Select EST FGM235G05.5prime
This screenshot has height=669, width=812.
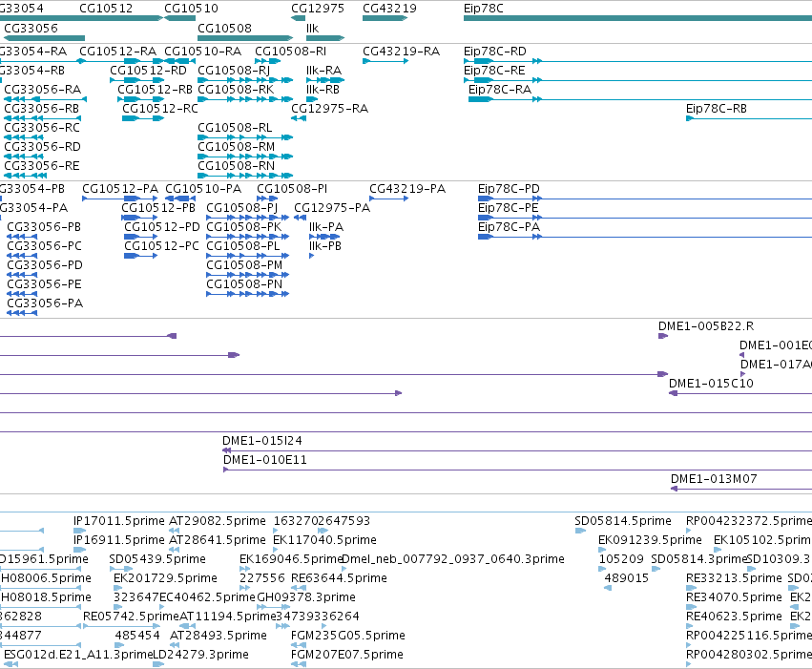click(348, 636)
